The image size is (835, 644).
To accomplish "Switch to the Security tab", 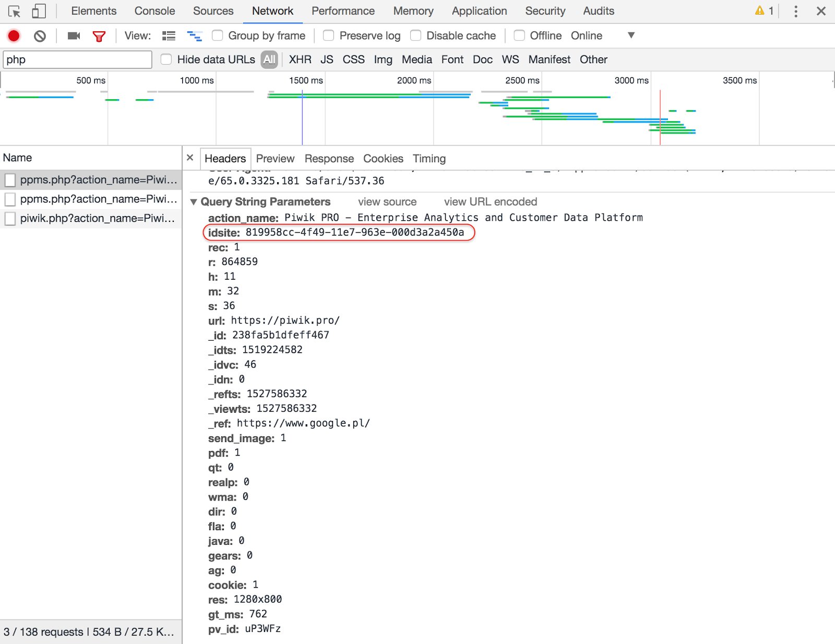I will pos(545,11).
